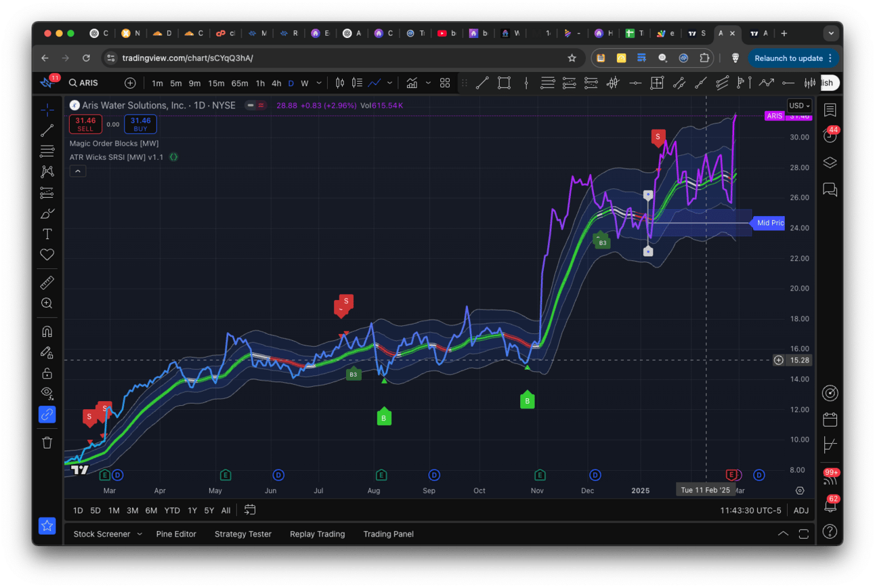Select the All date range

pos(226,510)
